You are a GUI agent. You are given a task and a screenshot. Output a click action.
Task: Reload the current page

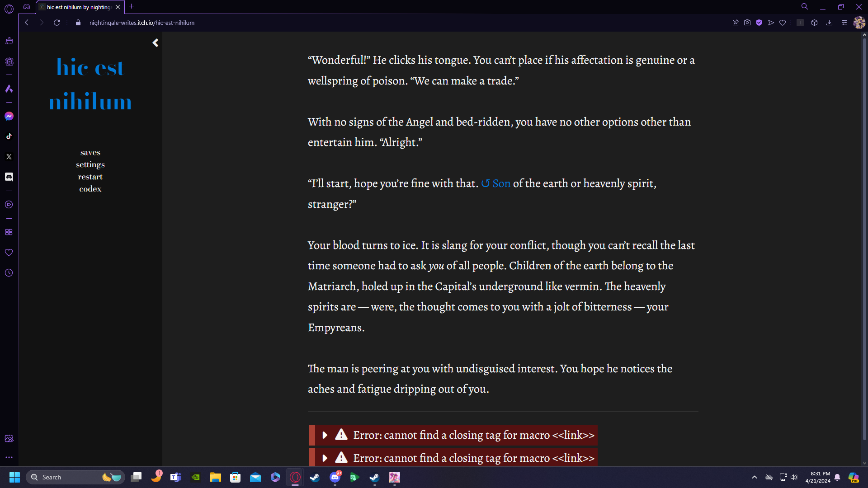(x=57, y=23)
